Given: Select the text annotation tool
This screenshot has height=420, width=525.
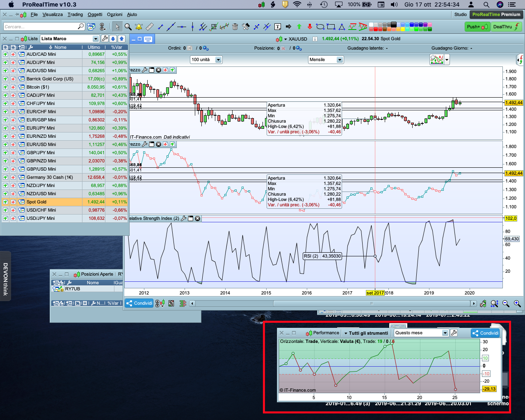Looking at the screenshot, I should [278, 27].
